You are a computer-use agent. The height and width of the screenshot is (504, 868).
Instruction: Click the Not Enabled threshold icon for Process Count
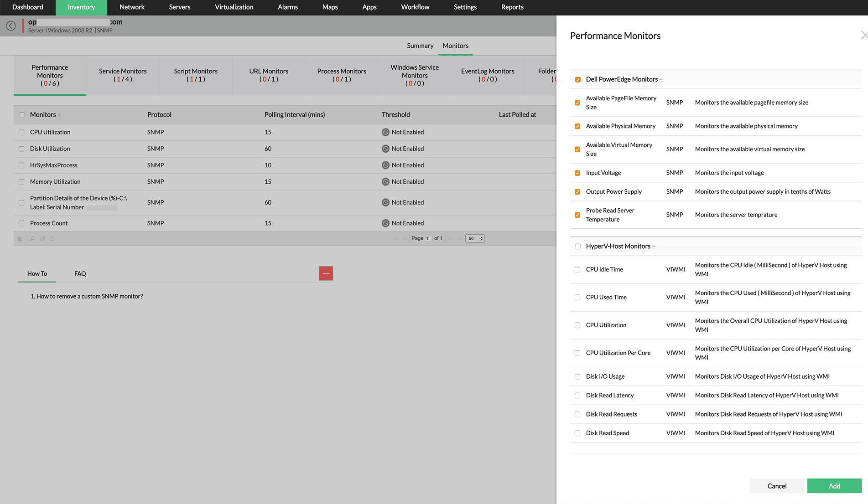[x=385, y=223]
